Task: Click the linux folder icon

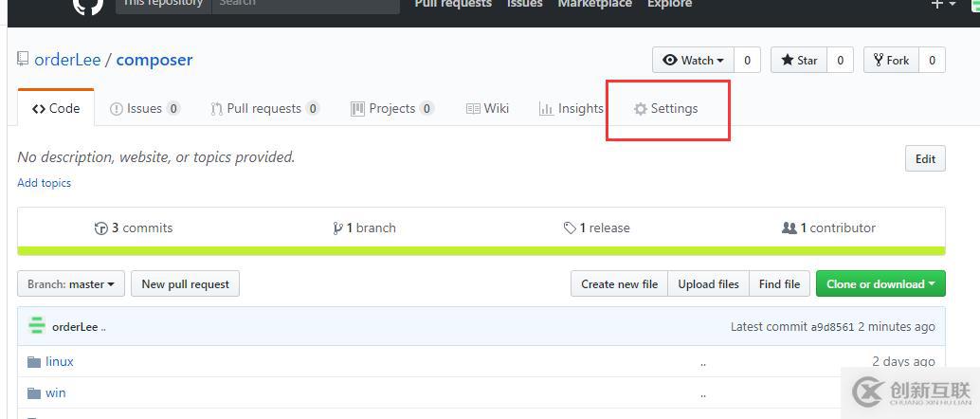Action: pyautogui.click(x=34, y=361)
